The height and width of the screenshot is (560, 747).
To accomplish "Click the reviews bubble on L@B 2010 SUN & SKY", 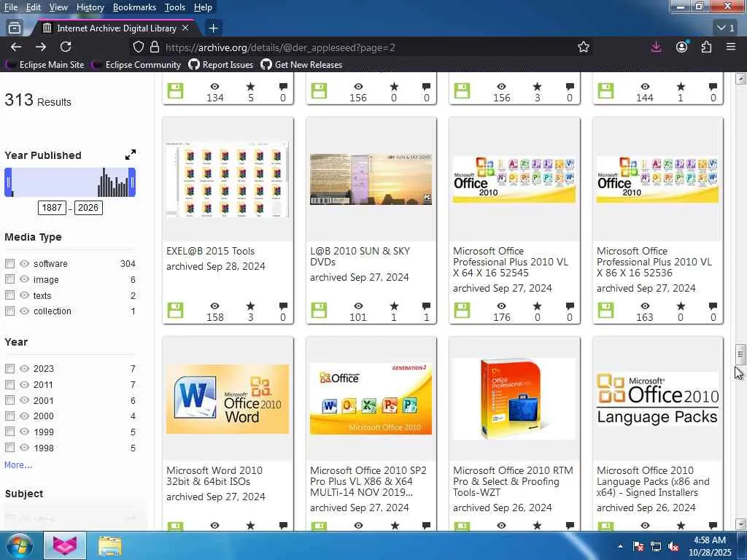I will [426, 306].
